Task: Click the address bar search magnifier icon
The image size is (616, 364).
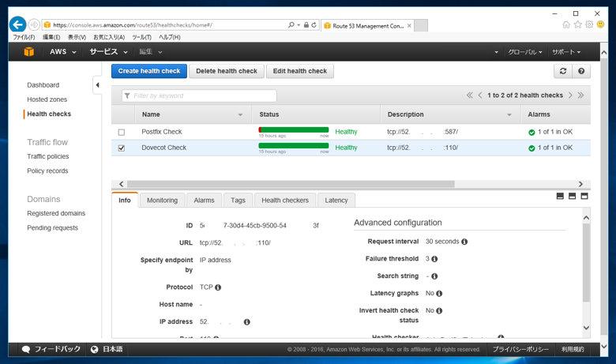Action: tap(291, 24)
